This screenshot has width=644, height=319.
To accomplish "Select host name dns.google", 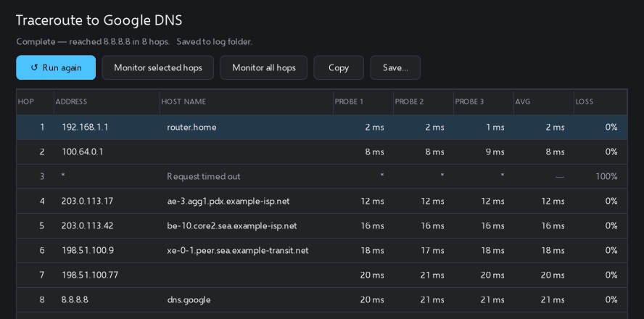I will pos(189,299).
